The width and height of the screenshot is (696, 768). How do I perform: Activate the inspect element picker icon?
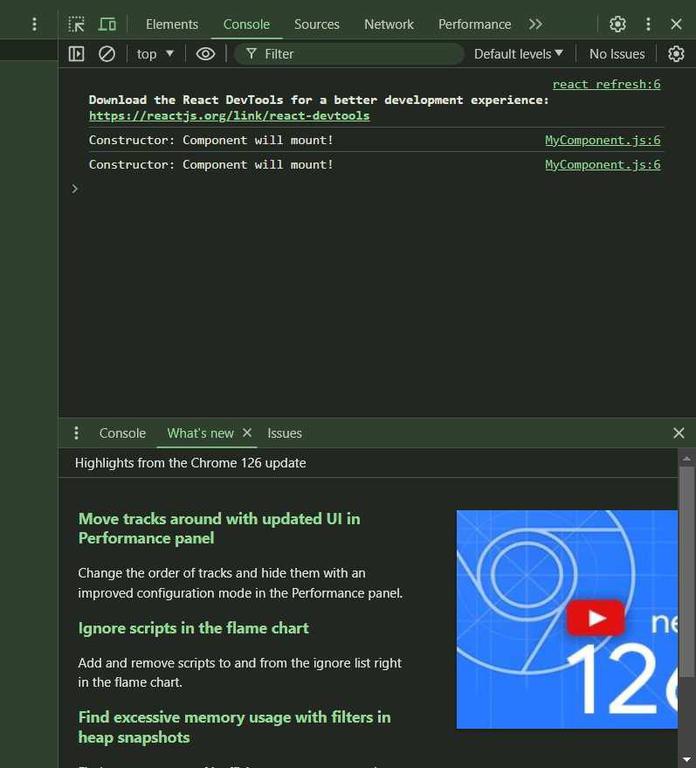point(76,24)
